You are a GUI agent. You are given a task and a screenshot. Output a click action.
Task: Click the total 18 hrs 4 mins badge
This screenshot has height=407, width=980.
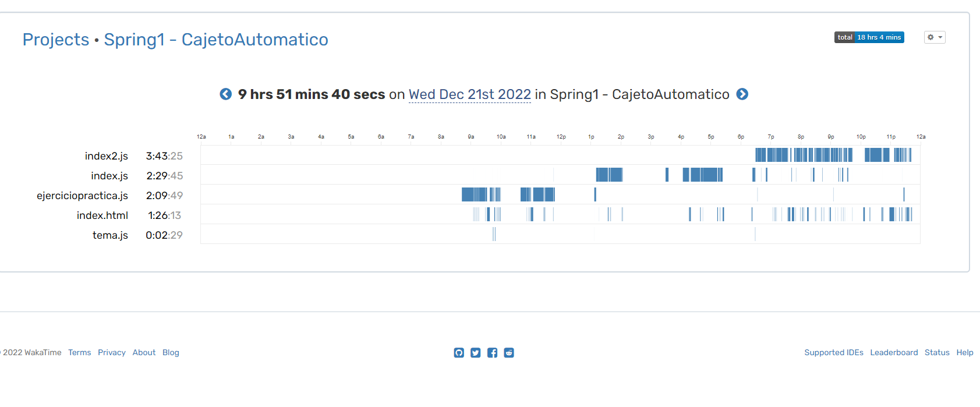coord(869,37)
